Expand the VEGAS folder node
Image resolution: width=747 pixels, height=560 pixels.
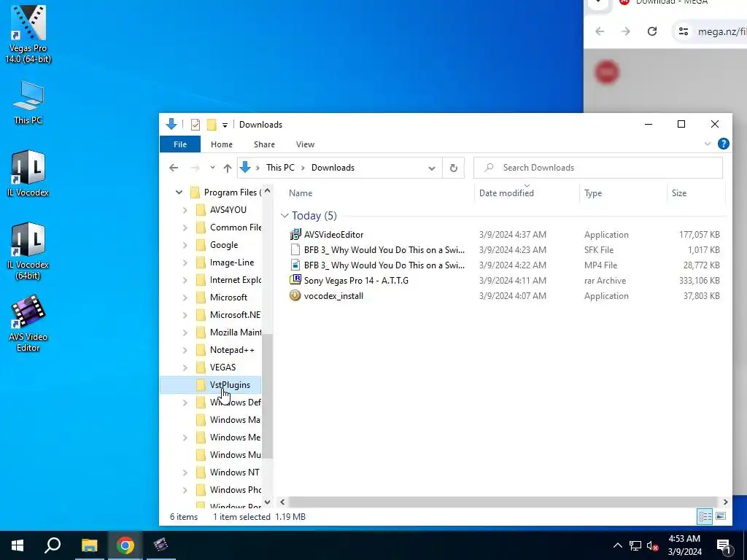[185, 367]
